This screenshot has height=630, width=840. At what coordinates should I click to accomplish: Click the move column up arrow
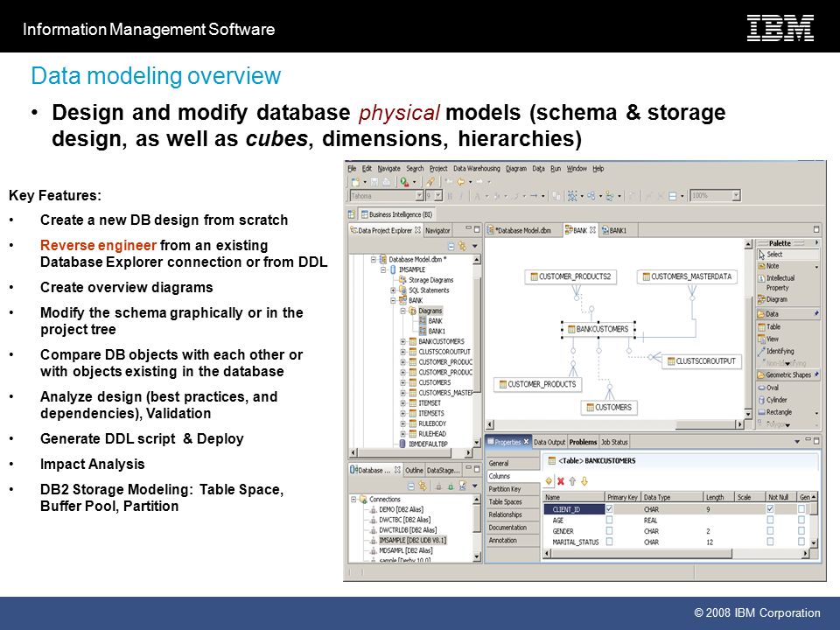point(572,481)
